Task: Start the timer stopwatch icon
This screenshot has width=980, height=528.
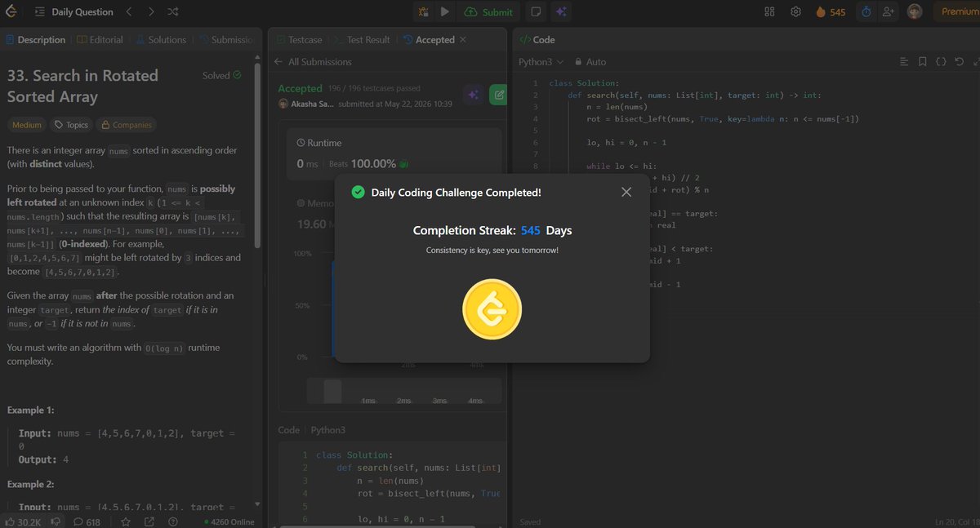Action: pyautogui.click(x=866, y=11)
